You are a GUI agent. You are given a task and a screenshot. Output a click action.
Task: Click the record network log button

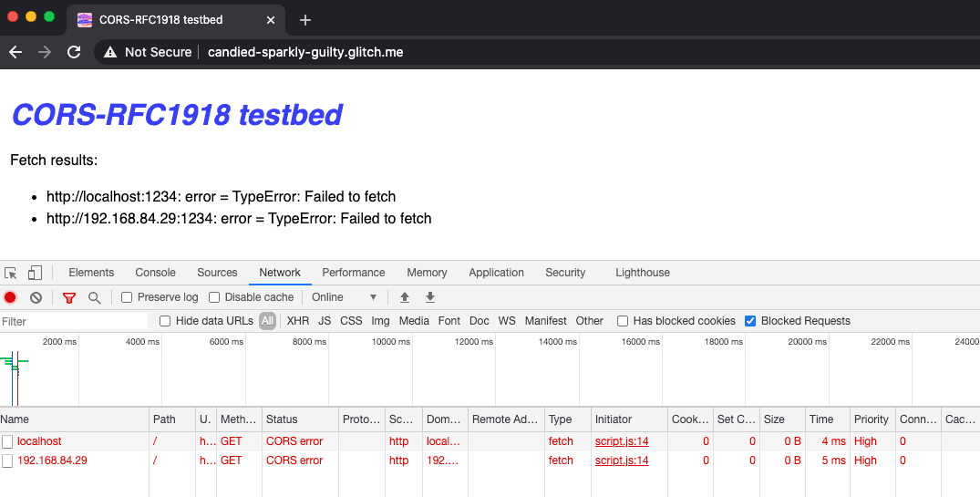point(10,297)
